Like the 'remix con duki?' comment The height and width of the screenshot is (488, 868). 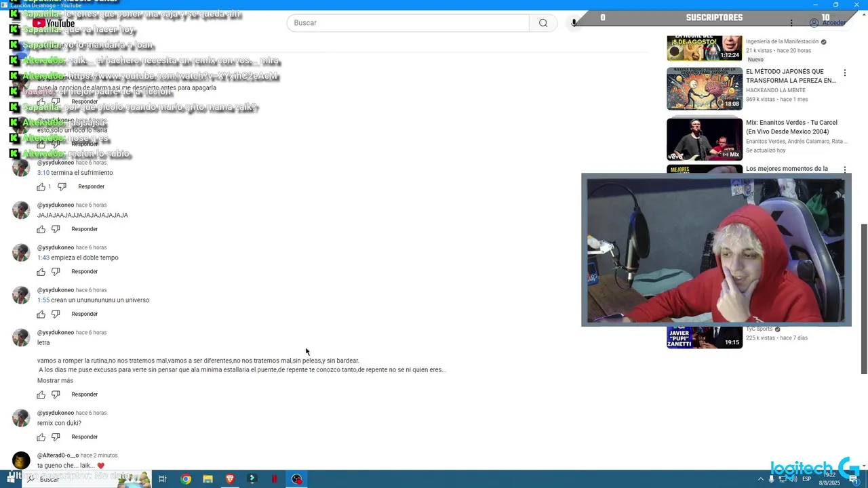(41, 437)
